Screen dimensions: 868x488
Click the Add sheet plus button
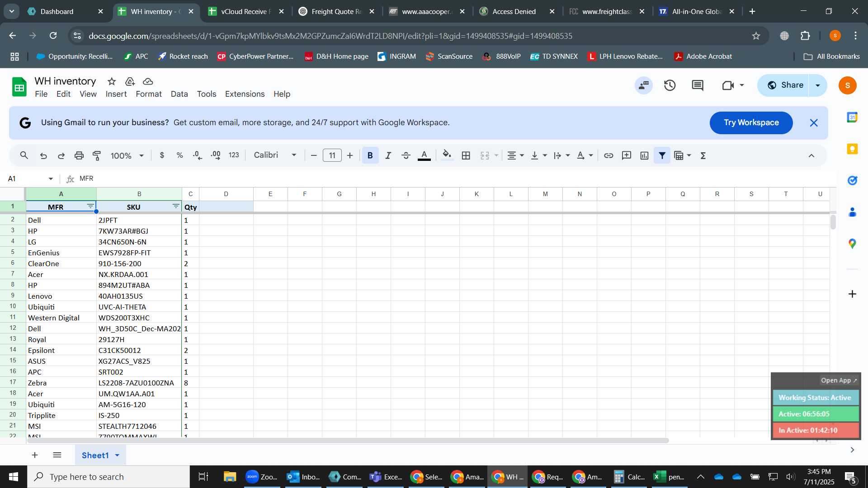click(35, 455)
